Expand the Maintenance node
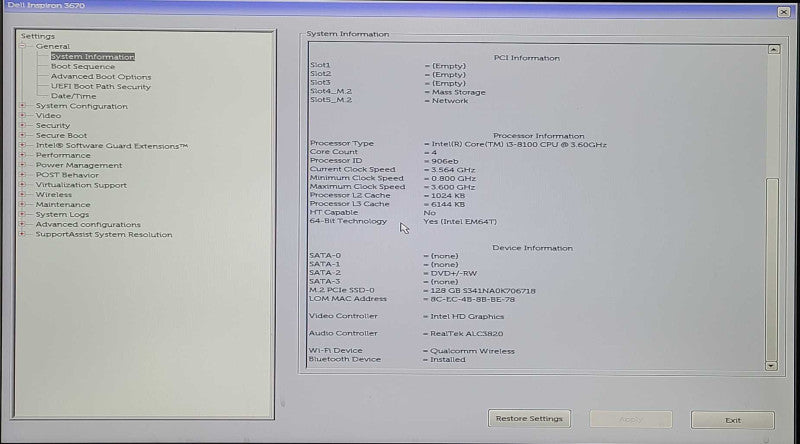800x444 pixels. coord(22,204)
